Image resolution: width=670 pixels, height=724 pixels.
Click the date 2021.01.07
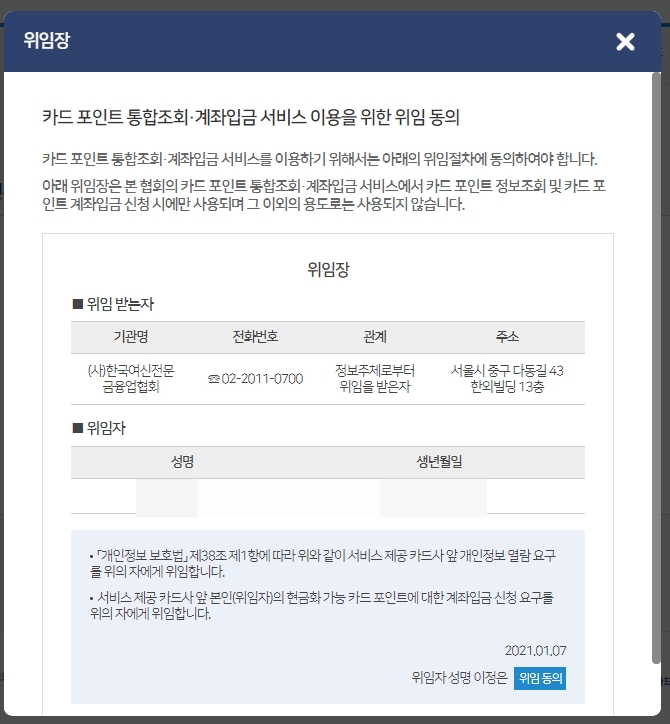[x=535, y=651]
